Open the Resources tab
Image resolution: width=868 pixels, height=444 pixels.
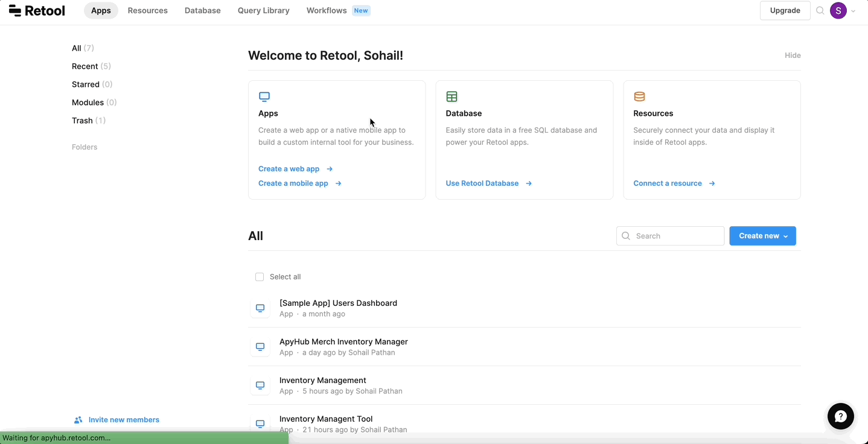pyautogui.click(x=148, y=10)
